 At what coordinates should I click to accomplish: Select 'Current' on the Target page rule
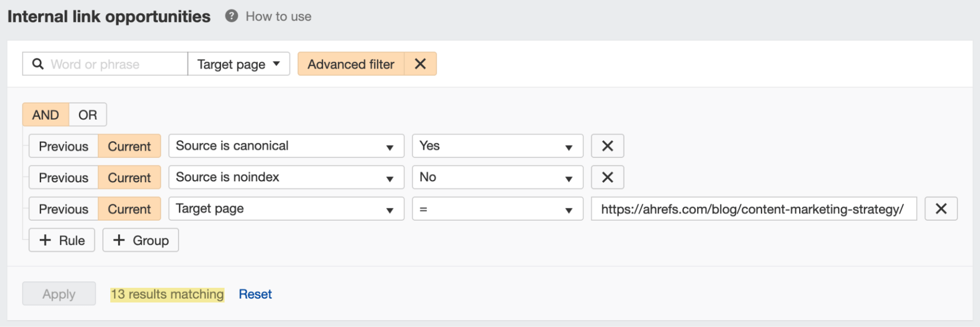pyautogui.click(x=129, y=208)
